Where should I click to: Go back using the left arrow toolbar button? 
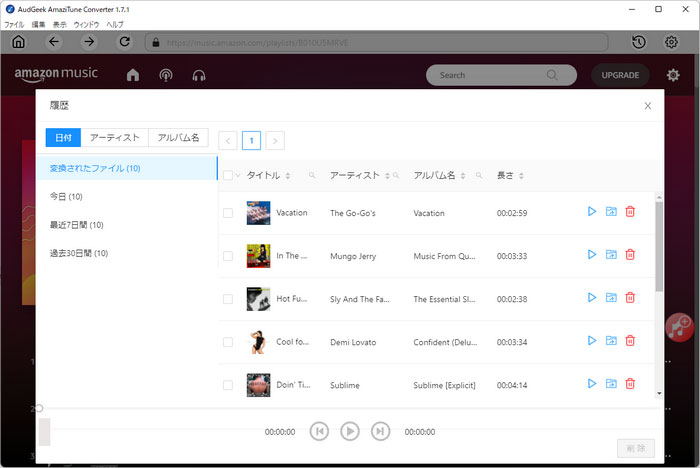click(54, 42)
